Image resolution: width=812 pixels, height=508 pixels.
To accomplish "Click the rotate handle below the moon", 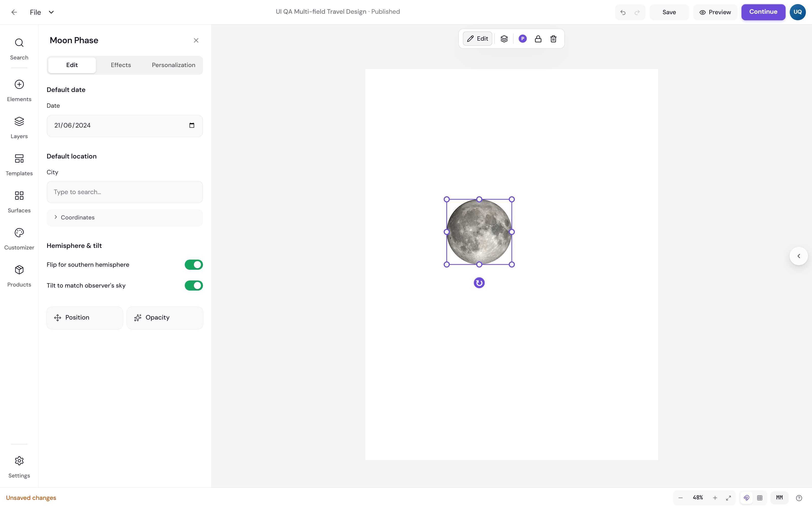I will (x=479, y=283).
